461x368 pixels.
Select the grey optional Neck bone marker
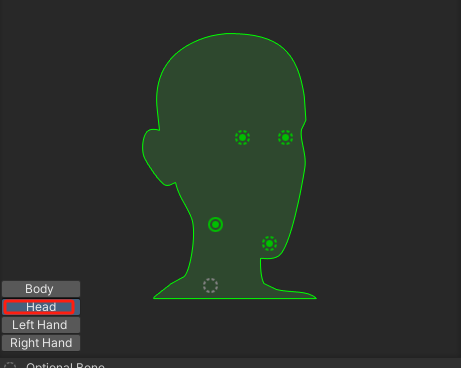coord(210,285)
